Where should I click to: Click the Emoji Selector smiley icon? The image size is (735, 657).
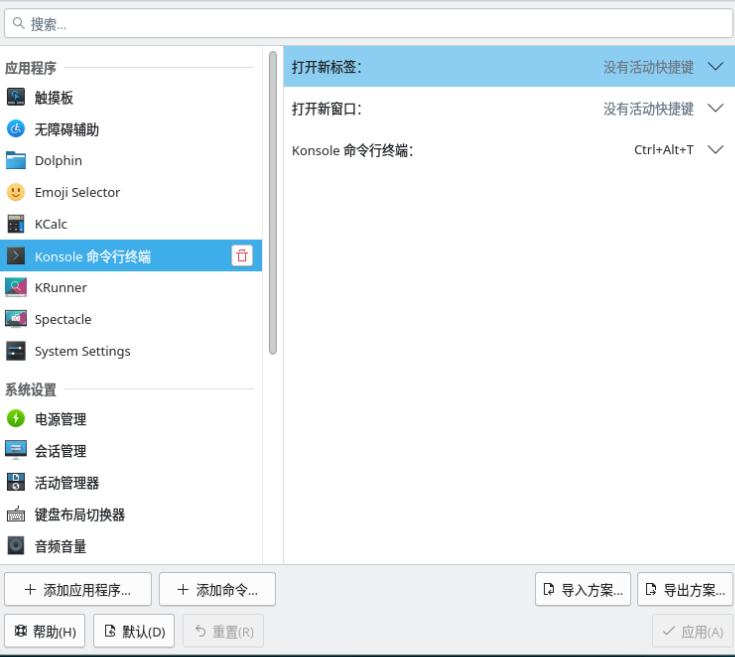click(15, 192)
